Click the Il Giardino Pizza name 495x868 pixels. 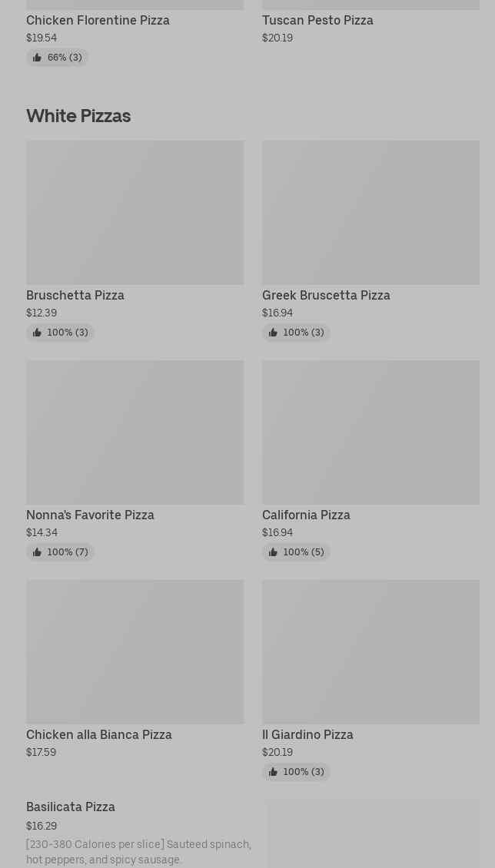tap(307, 735)
